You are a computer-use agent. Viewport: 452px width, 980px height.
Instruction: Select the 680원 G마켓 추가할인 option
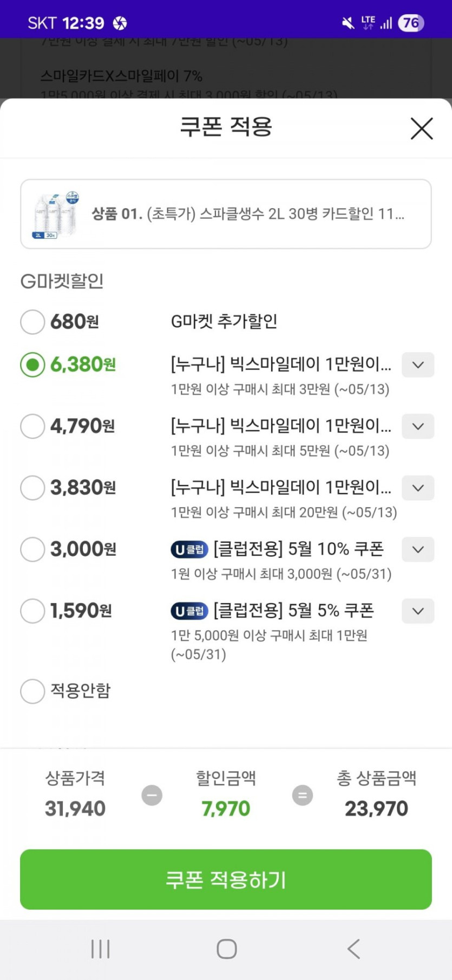click(x=32, y=322)
